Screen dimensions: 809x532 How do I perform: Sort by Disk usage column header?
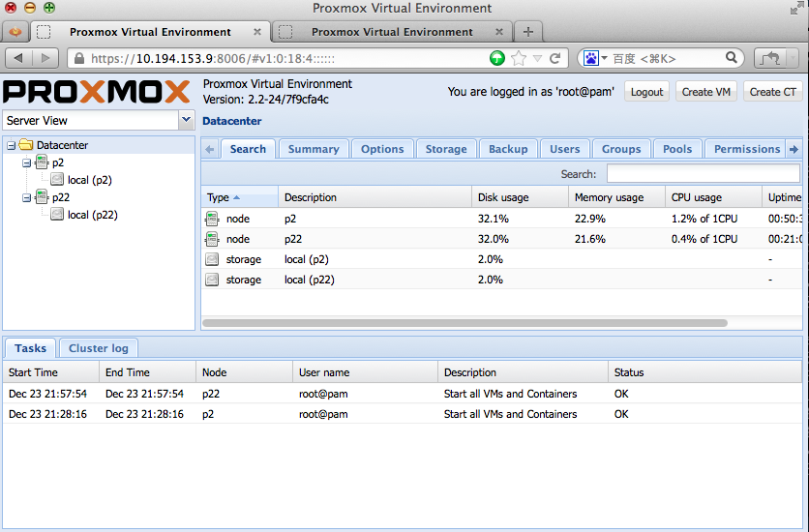click(x=520, y=197)
